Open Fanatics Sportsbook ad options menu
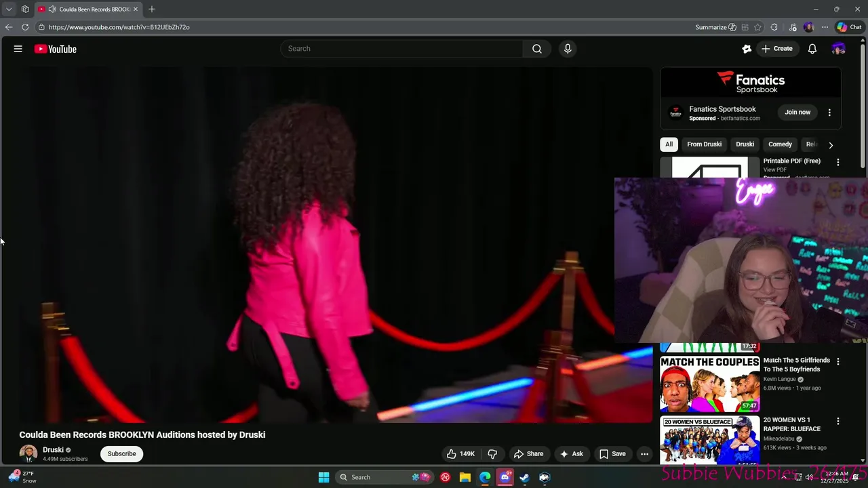Image resolution: width=868 pixels, height=488 pixels. click(x=829, y=113)
